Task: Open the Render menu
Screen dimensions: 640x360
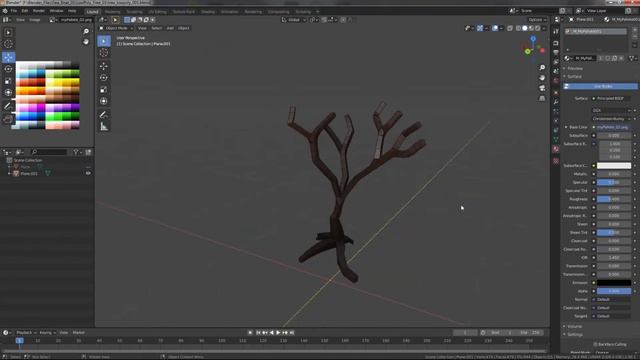Action: (x=39, y=11)
